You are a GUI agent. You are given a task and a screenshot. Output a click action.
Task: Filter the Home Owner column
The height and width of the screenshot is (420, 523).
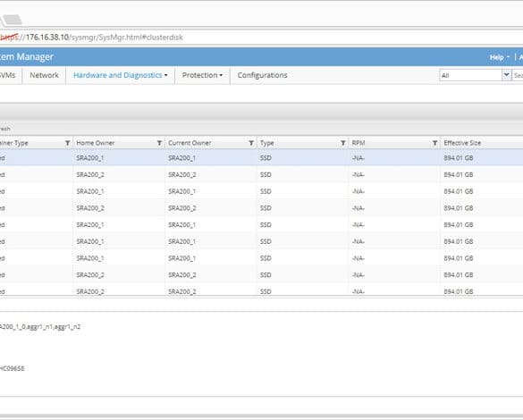(159, 143)
